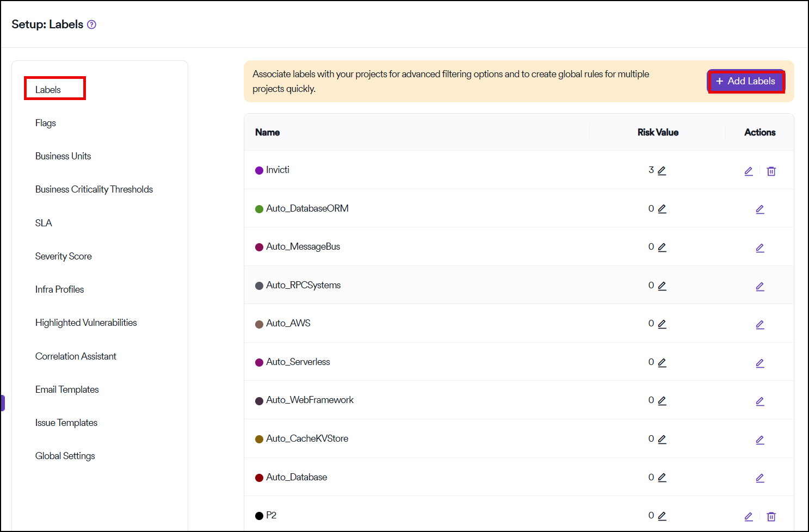The width and height of the screenshot is (809, 532).
Task: Edit the risk value of Invicti
Action: pyautogui.click(x=662, y=171)
